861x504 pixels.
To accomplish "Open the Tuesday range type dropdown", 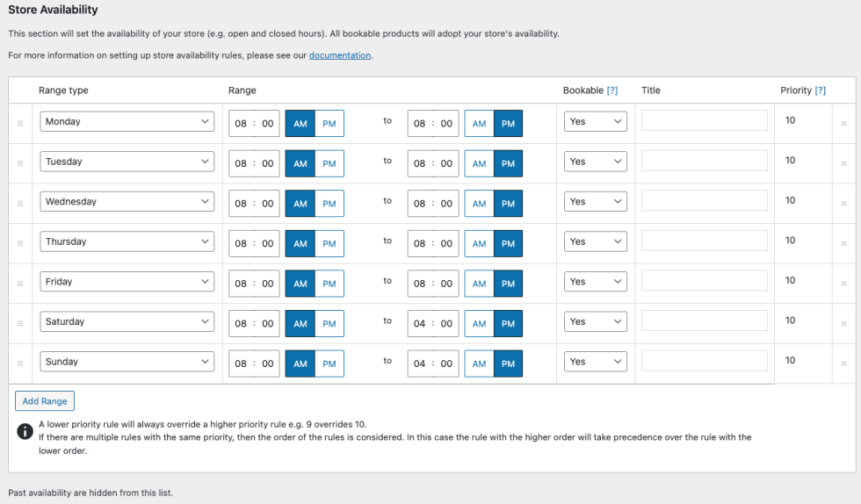I will coord(127,162).
